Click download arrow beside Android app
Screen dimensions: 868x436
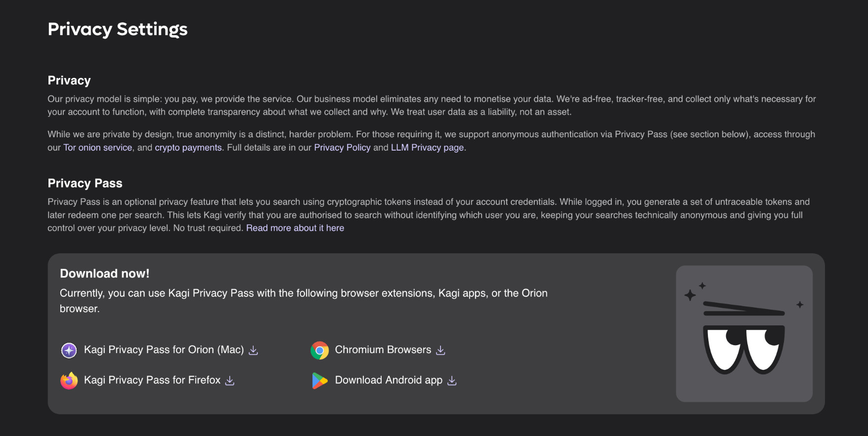[452, 381]
